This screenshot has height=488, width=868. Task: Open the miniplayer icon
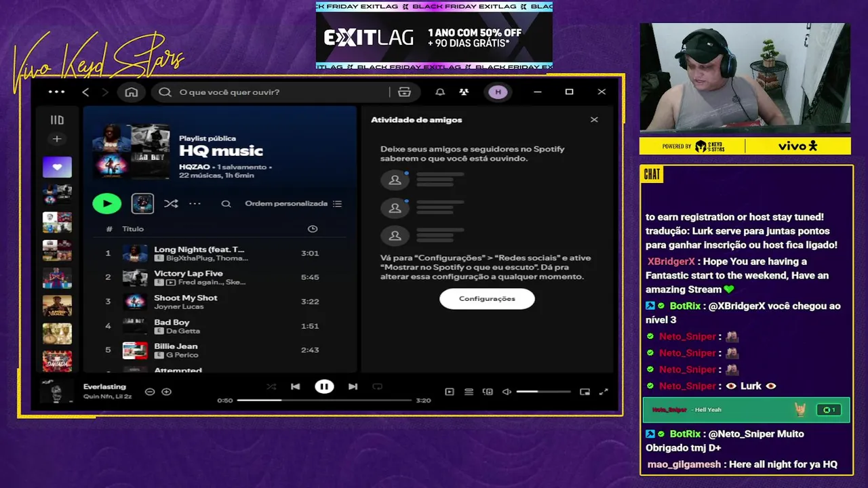click(585, 392)
